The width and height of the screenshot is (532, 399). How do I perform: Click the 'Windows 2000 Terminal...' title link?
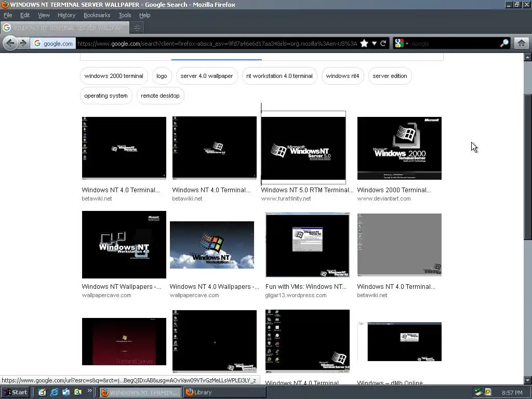pyautogui.click(x=394, y=190)
